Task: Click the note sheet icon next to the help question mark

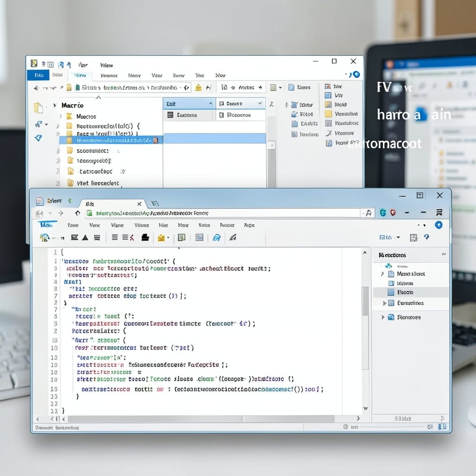Action: (413, 238)
